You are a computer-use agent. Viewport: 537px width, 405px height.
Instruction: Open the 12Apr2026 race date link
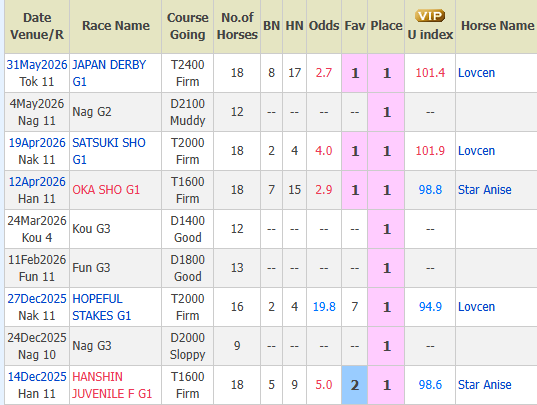point(37,182)
